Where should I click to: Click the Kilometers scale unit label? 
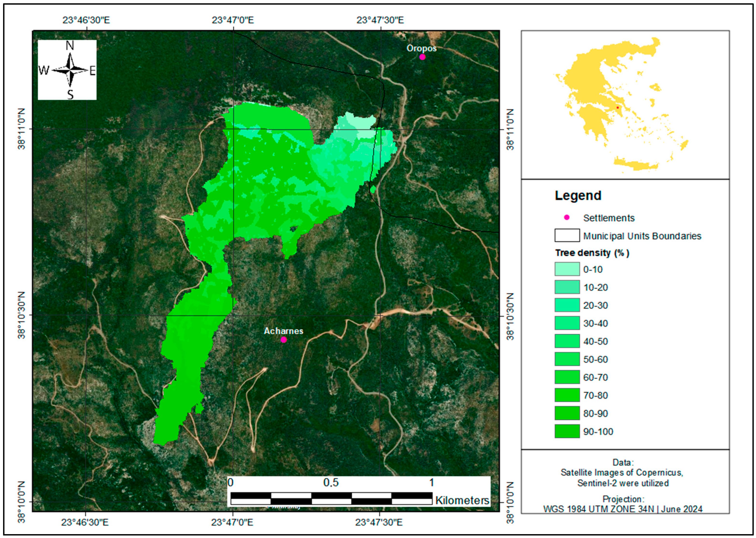pyautogui.click(x=462, y=500)
